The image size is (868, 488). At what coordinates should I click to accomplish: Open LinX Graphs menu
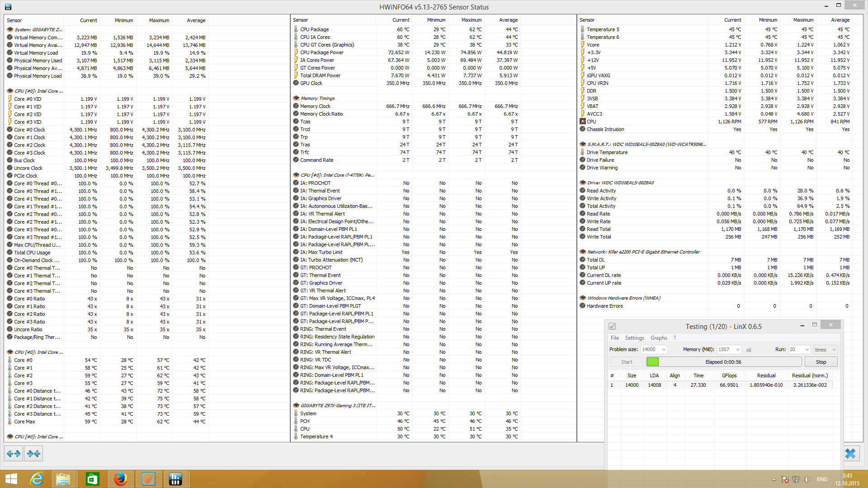coord(659,338)
